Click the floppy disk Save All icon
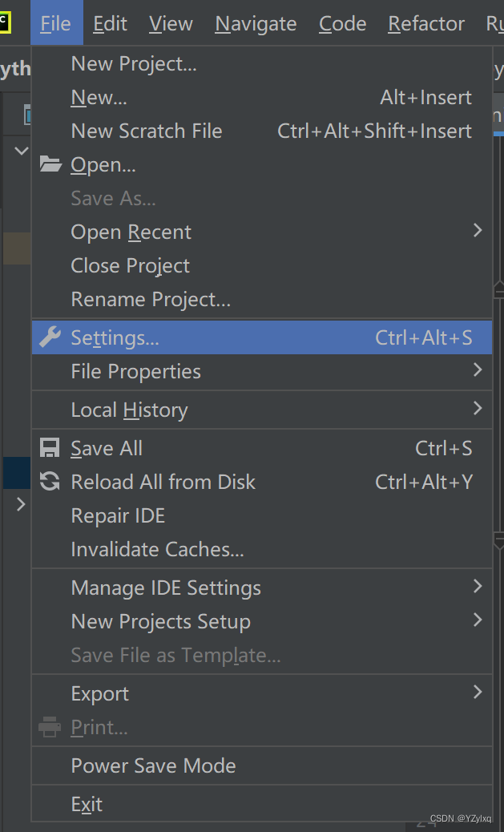This screenshot has width=504, height=832. pyautogui.click(x=50, y=448)
